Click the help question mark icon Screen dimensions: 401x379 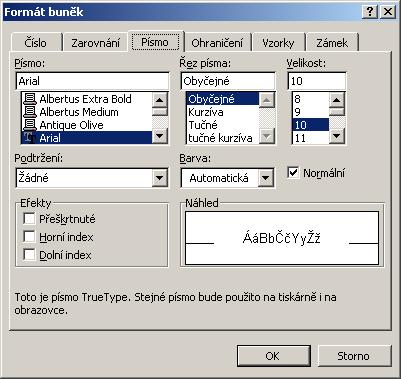pyautogui.click(x=369, y=12)
